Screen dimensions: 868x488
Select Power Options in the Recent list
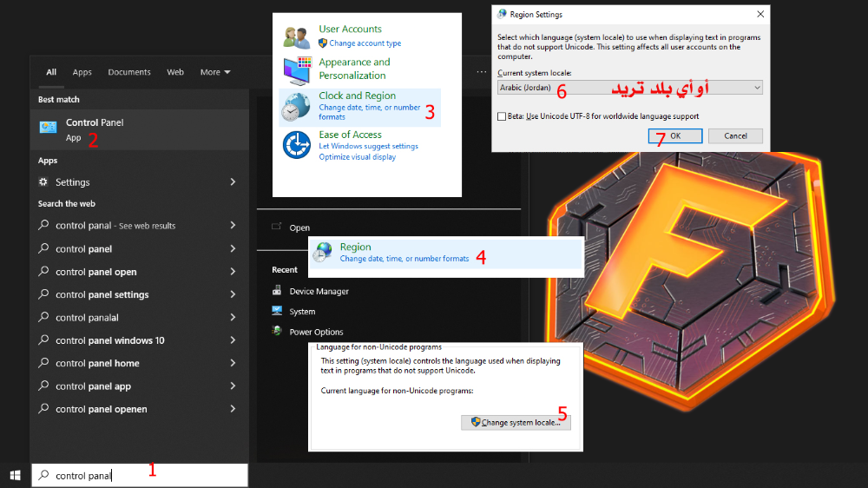coord(316,332)
